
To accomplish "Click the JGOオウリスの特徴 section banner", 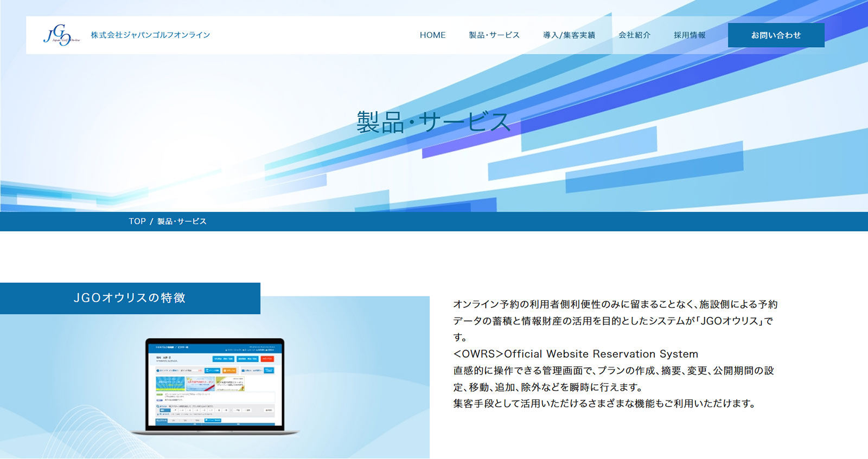I will [x=130, y=298].
